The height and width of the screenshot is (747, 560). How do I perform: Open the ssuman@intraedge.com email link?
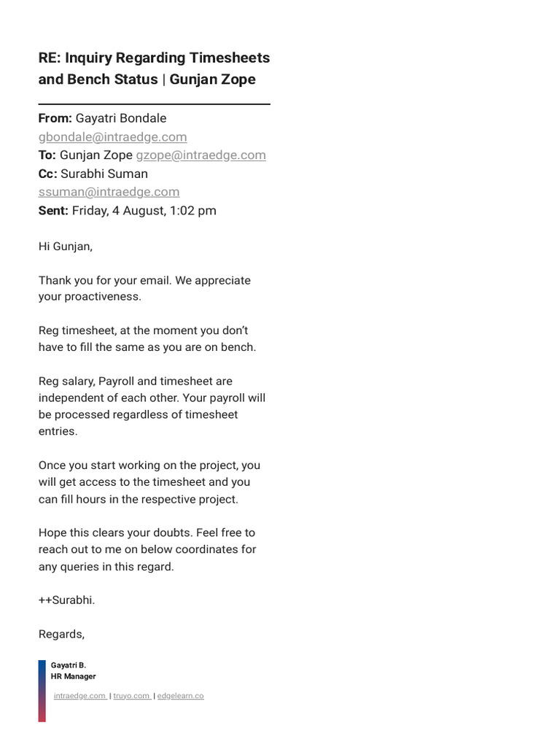(109, 192)
